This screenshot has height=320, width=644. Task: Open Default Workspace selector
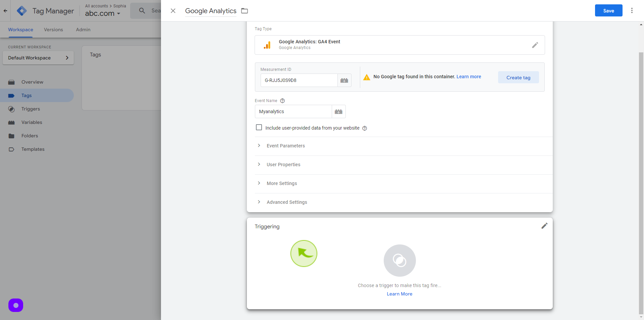38,58
